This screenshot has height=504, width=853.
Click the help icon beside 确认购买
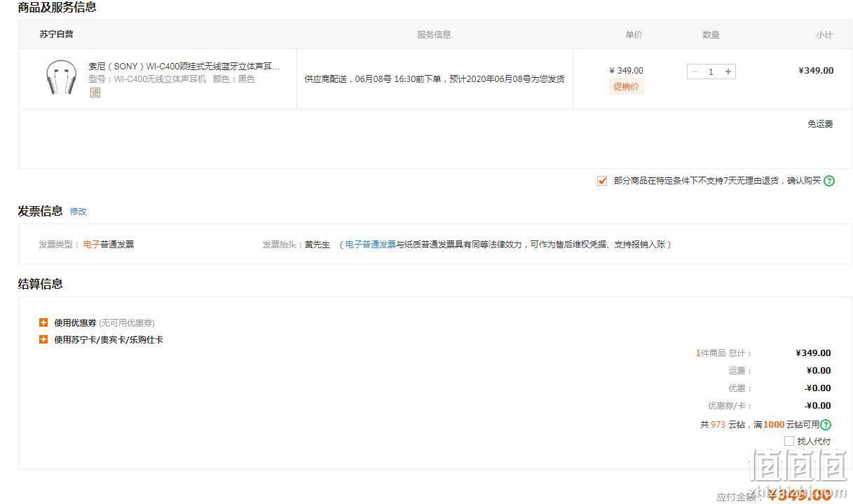pyautogui.click(x=829, y=181)
